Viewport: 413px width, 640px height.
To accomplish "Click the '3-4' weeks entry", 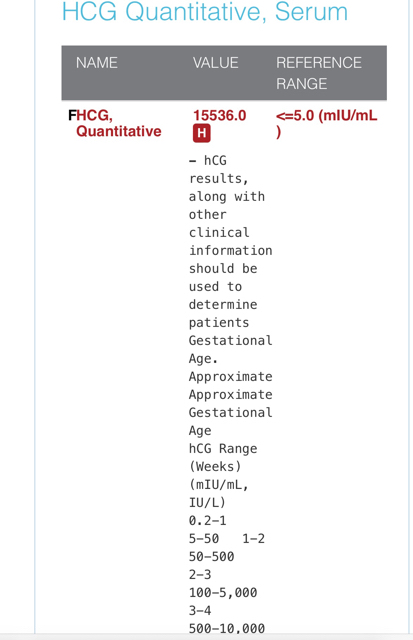I will tap(200, 611).
